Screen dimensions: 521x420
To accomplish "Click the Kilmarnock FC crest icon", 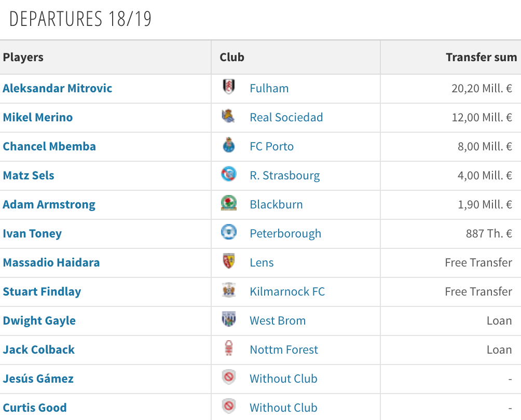I will [x=228, y=290].
